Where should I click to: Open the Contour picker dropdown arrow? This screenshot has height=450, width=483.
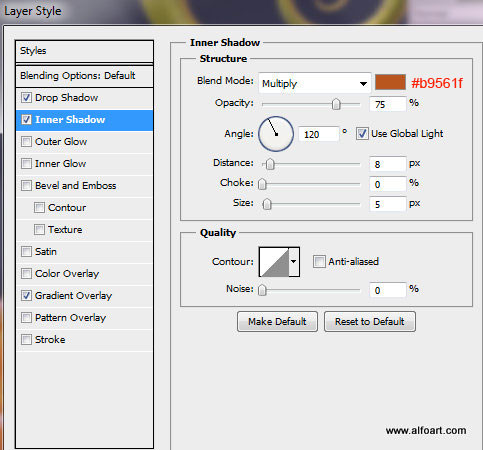click(294, 262)
